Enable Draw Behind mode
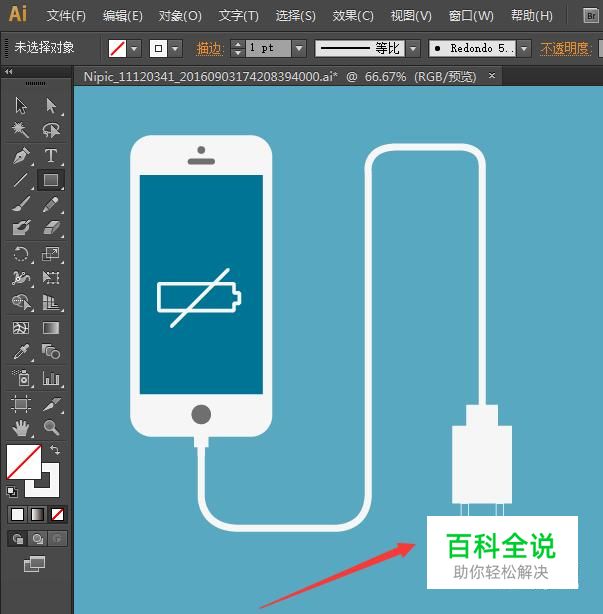The height and width of the screenshot is (614, 603). click(38, 539)
